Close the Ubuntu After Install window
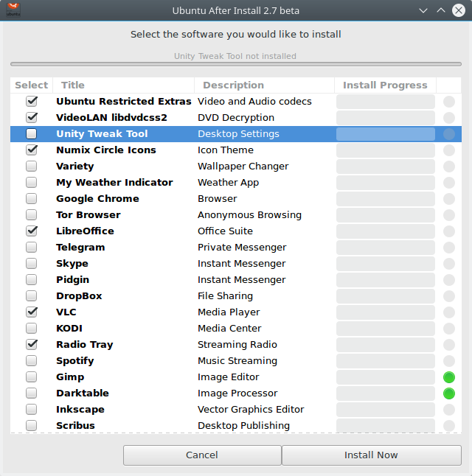The height and width of the screenshot is (476, 472). [458, 10]
